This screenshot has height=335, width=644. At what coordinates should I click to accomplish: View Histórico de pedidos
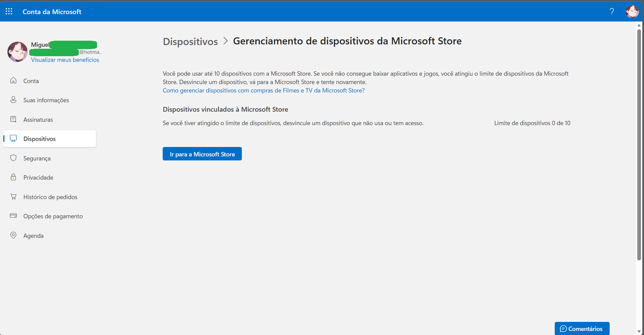tap(50, 197)
